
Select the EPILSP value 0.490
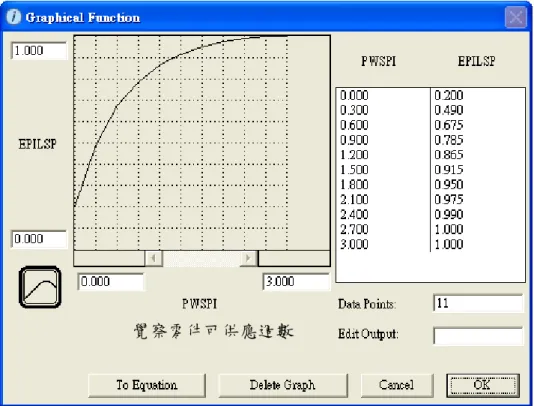(x=449, y=110)
